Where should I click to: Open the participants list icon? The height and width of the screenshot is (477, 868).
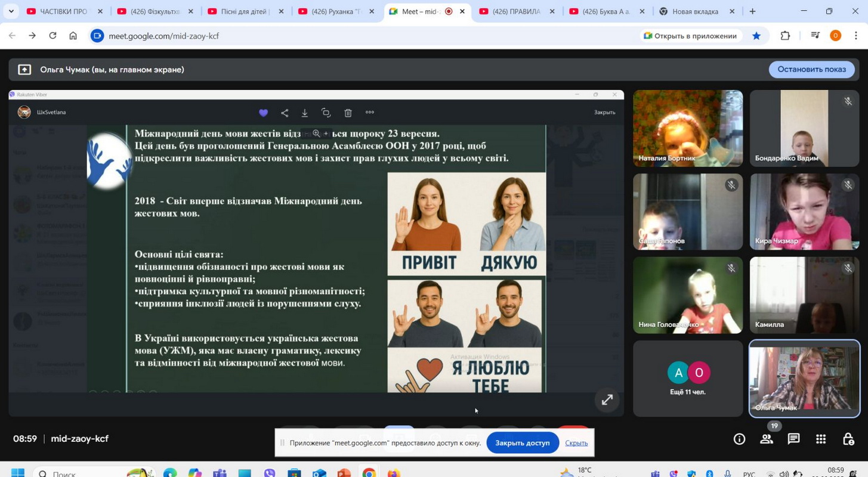point(767,439)
